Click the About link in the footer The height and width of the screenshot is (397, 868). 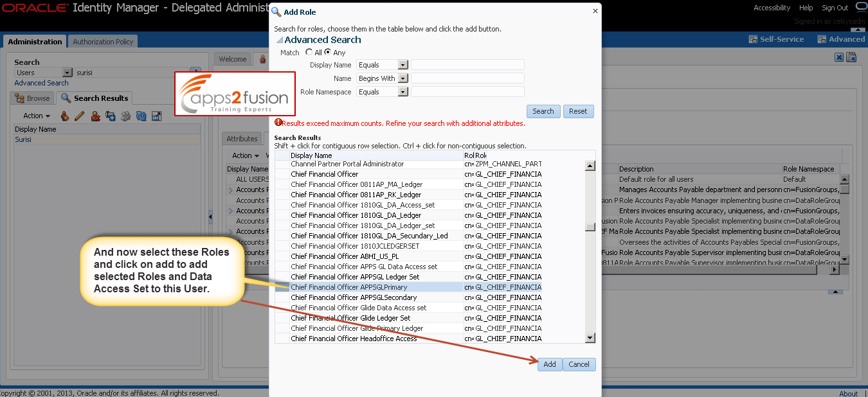coord(848,394)
